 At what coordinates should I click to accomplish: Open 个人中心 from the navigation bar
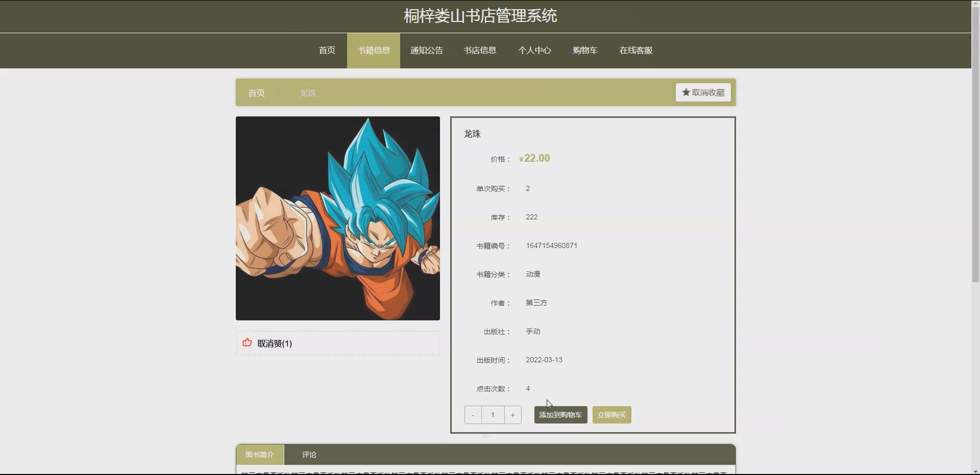coord(534,51)
